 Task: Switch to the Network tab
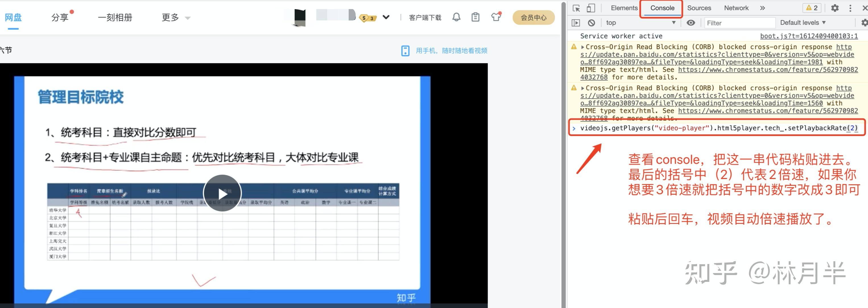736,8
